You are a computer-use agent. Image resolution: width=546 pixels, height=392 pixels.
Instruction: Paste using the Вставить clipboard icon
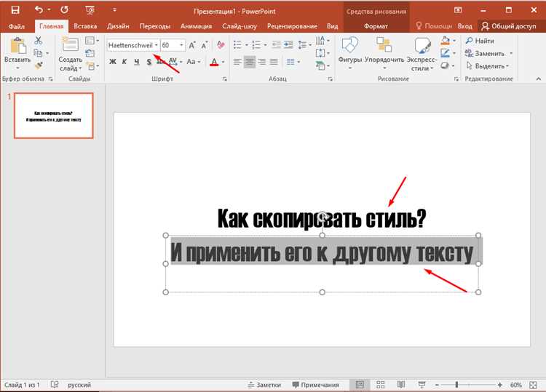17,47
